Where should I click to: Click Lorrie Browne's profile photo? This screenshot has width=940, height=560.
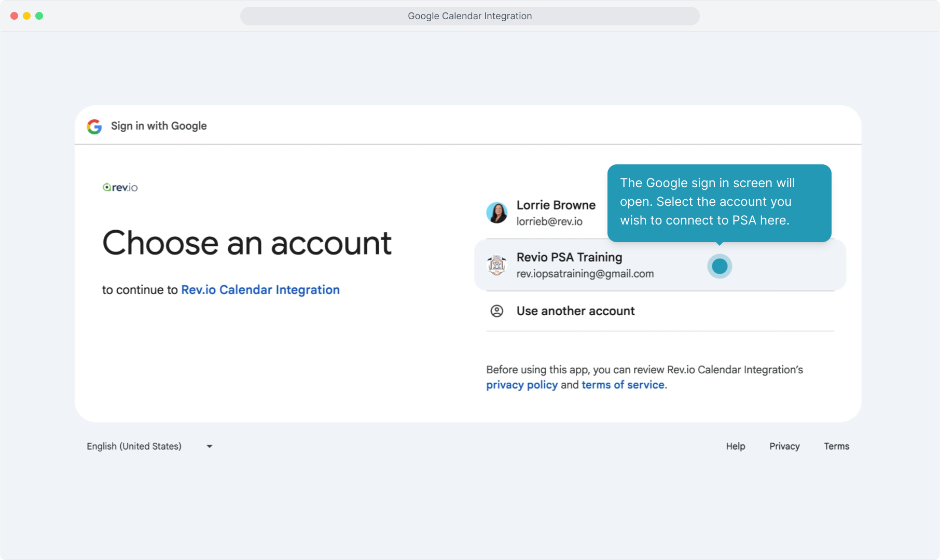(x=496, y=213)
